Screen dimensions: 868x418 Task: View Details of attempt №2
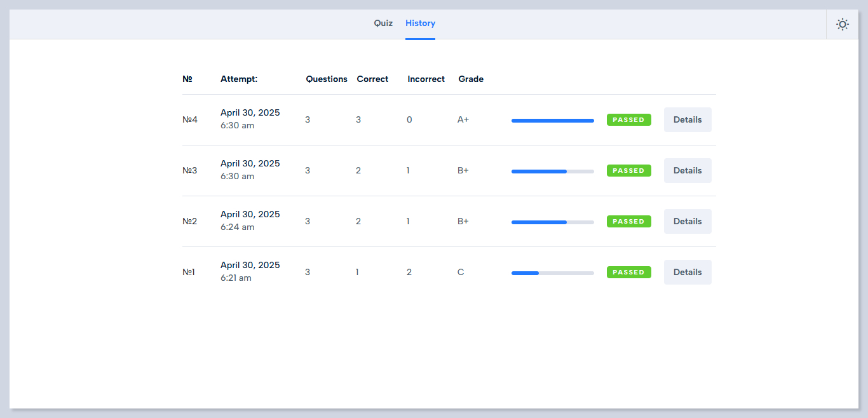coord(687,221)
